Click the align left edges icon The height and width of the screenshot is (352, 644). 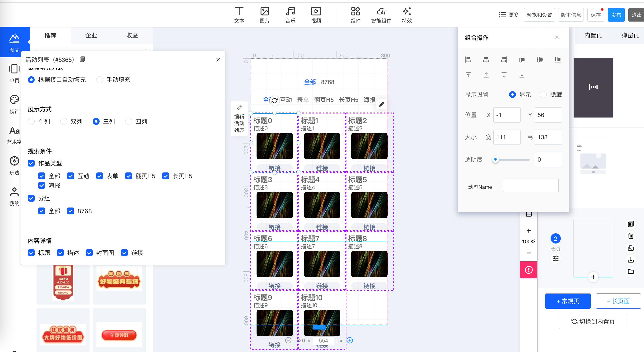pos(468,59)
